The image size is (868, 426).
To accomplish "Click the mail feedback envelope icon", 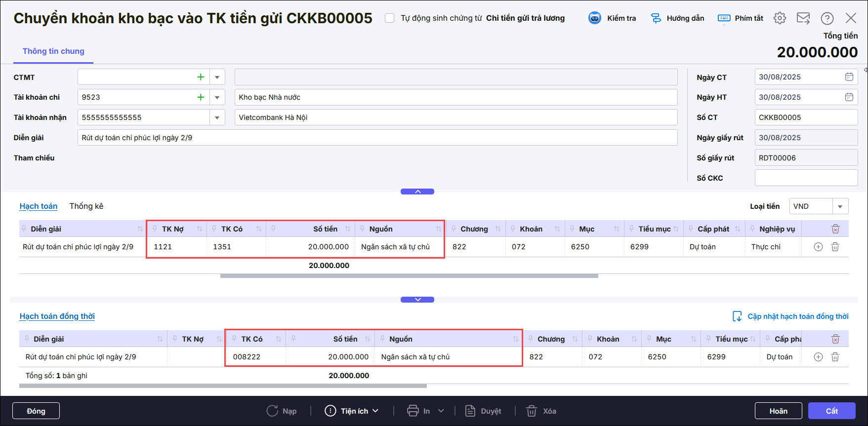I will [x=803, y=18].
